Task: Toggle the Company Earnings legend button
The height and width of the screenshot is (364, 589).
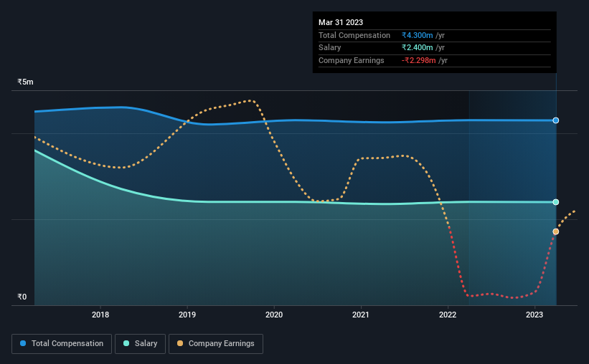Action: click(x=216, y=344)
